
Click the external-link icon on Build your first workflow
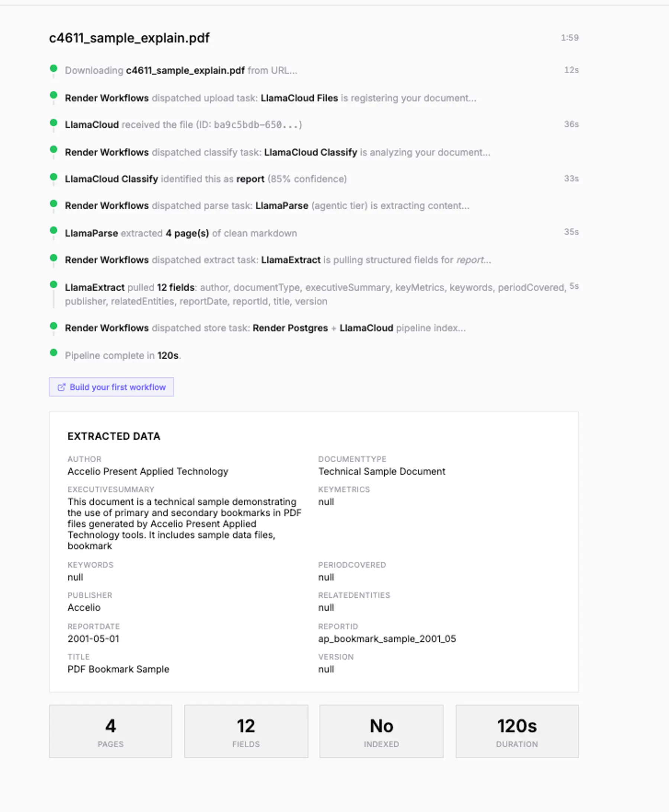click(62, 387)
